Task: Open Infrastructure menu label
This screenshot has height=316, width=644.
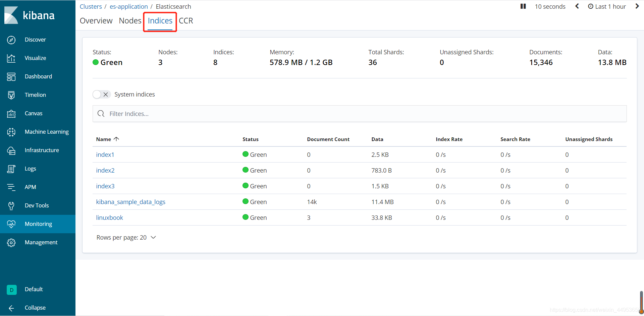Action: [42, 150]
